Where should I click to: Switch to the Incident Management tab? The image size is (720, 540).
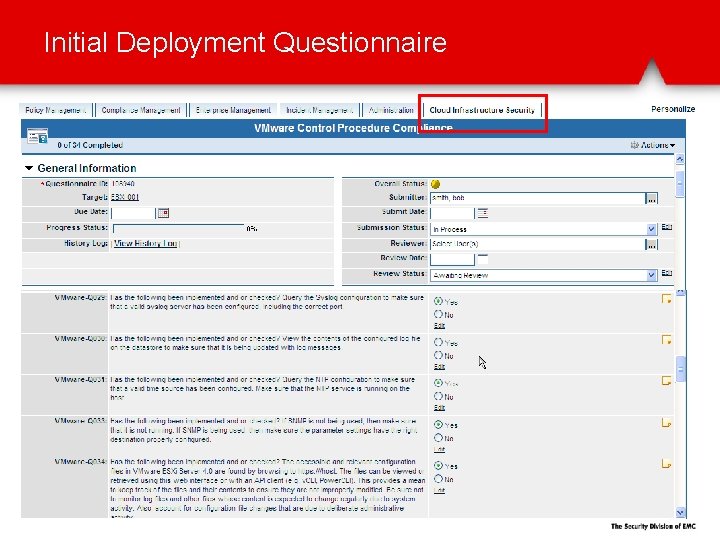point(320,110)
